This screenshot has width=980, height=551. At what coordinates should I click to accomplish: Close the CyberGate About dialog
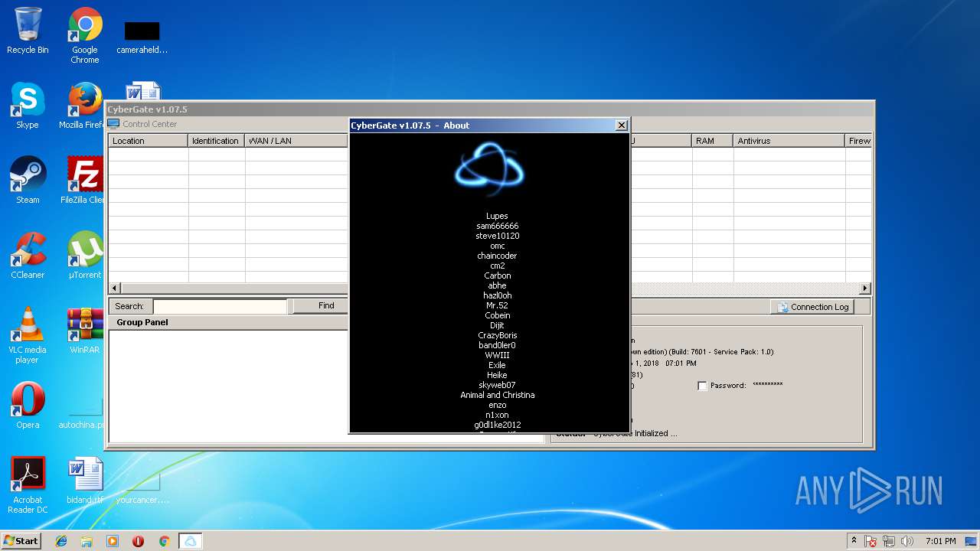click(622, 126)
